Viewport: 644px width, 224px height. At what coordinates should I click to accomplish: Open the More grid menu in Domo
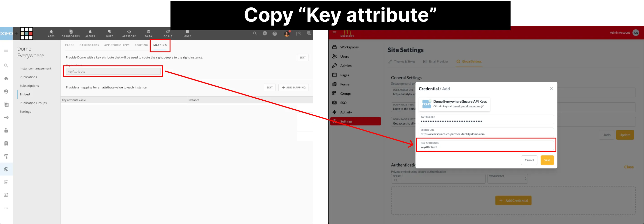click(x=187, y=33)
